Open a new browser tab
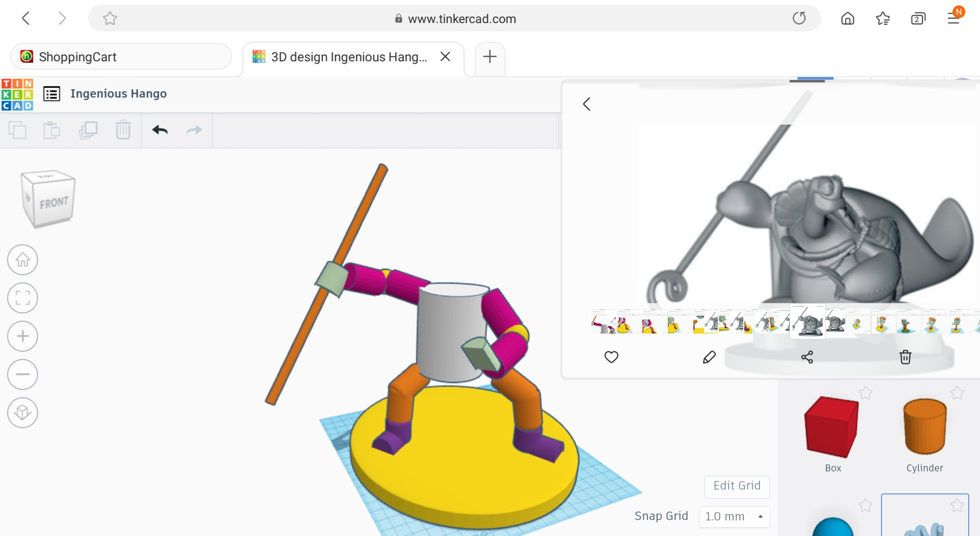Viewport: 980px width, 536px height. point(490,57)
